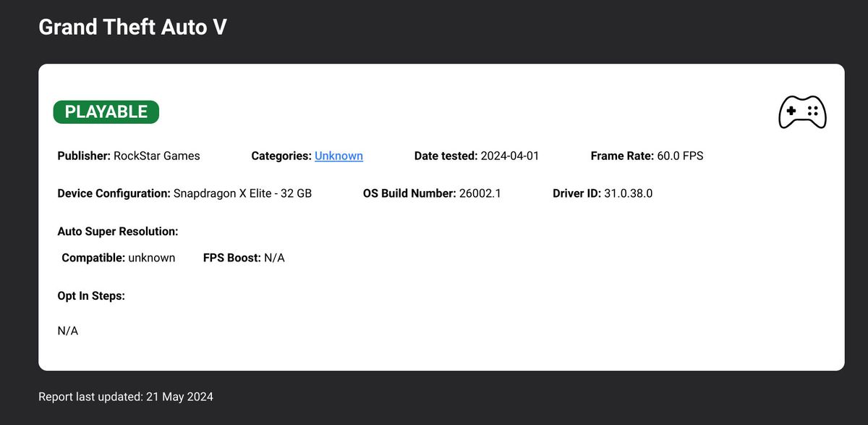
Task: Click the N/A under Opt In Steps
Action: 68,331
